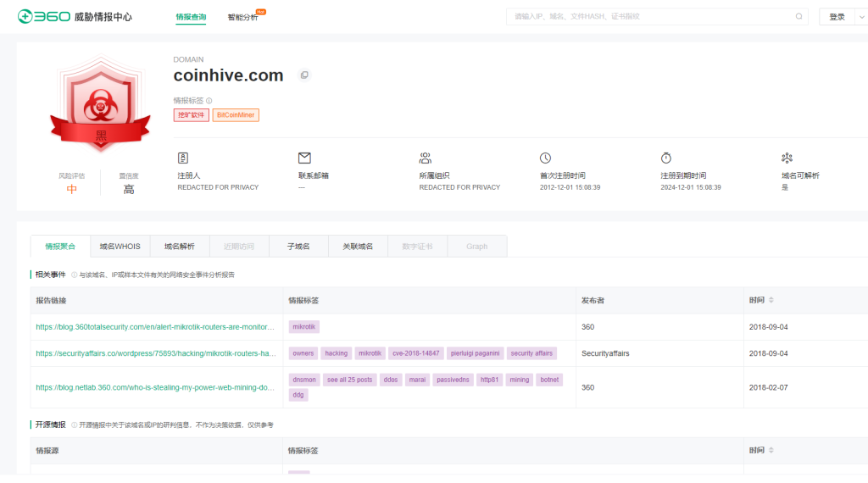This screenshot has width=868, height=483.
Task: Click the mikrotik tag in first row
Action: (304, 327)
